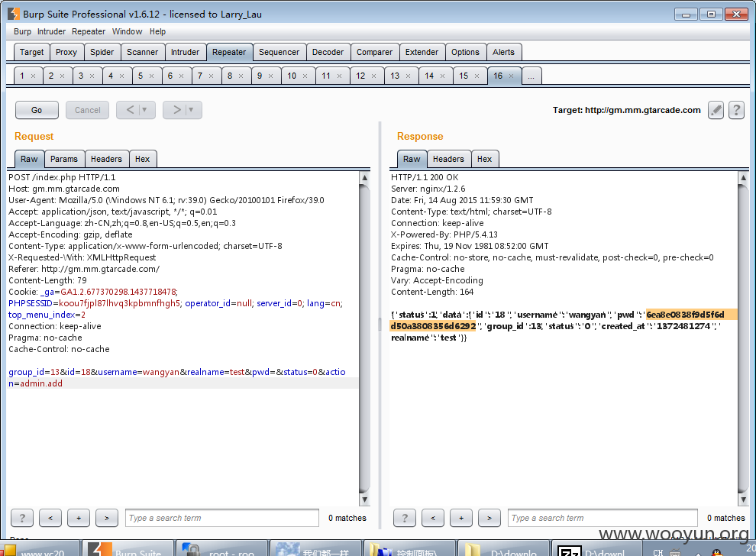Switch to the Sequencer tab
Viewport: 756px width, 556px height.
click(x=279, y=52)
